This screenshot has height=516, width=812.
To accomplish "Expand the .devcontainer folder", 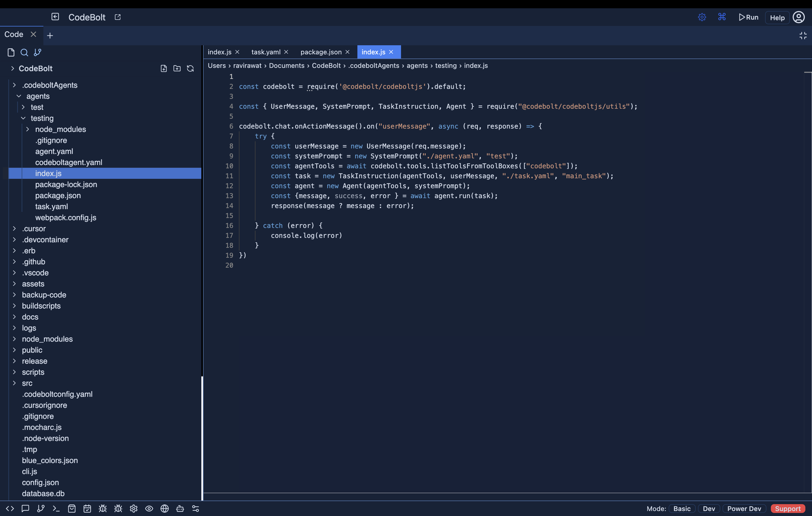I will click(x=14, y=240).
